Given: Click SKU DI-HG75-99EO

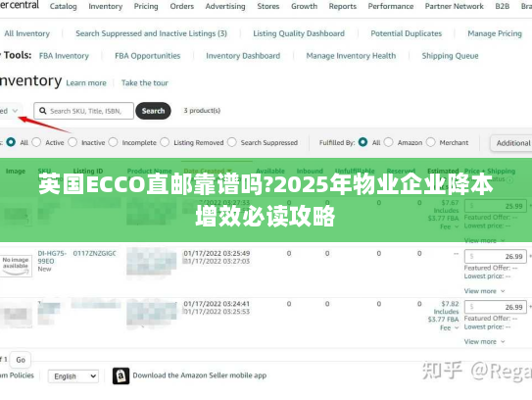Looking at the screenshot, I should [52, 257].
